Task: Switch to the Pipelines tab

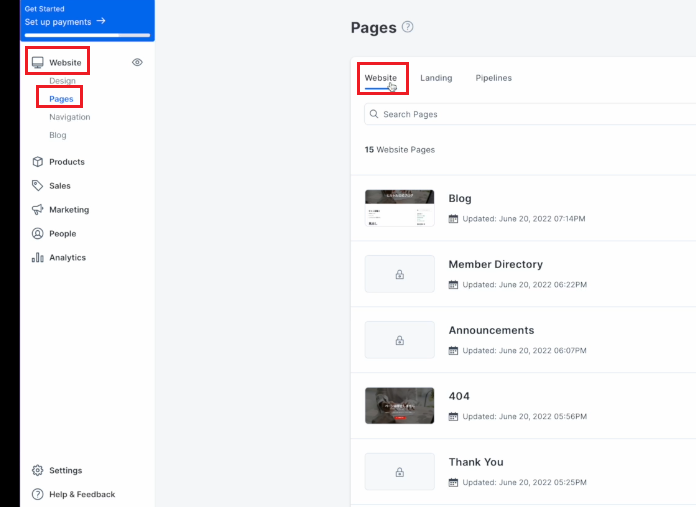Action: point(494,78)
